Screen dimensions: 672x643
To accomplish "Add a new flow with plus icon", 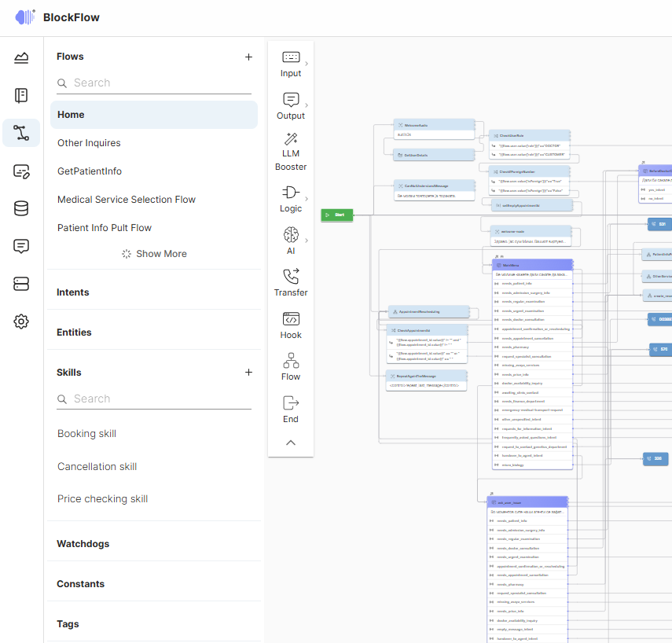I will tap(248, 57).
